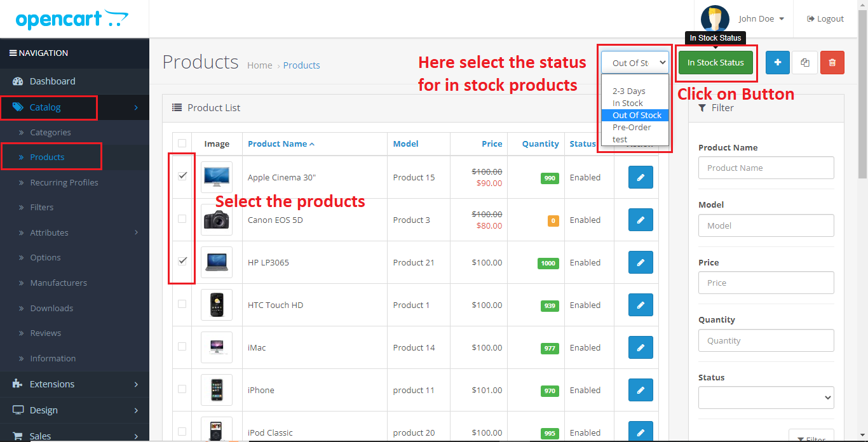Click the hamburger icon beside NAVIGATION
The height and width of the screenshot is (442, 868).
click(13, 53)
